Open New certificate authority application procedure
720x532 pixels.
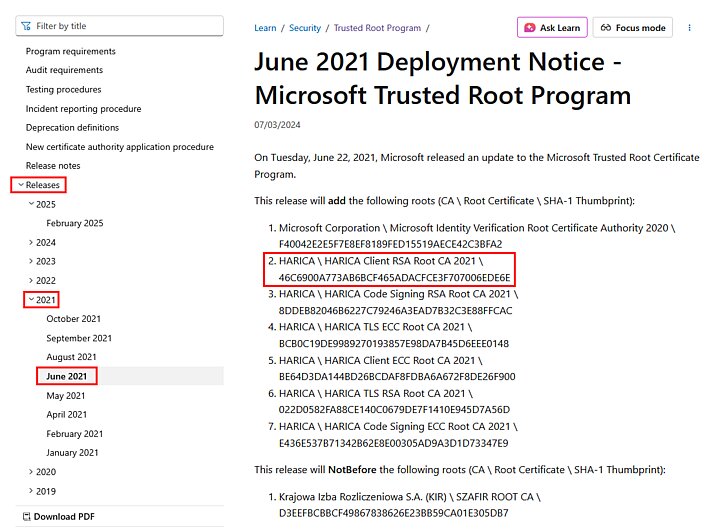point(120,146)
